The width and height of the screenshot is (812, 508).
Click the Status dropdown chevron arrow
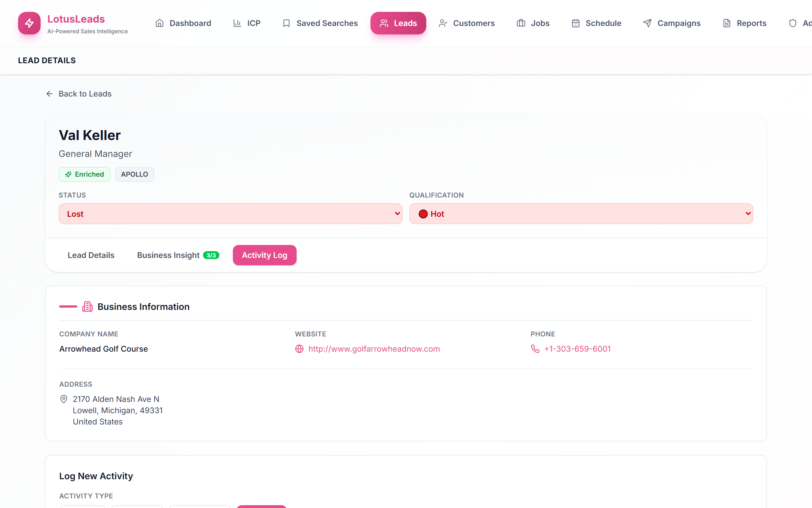[397, 214]
